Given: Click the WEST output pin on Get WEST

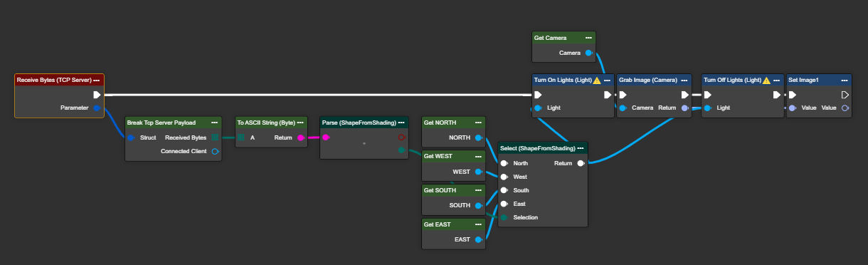Looking at the screenshot, I should point(478,172).
